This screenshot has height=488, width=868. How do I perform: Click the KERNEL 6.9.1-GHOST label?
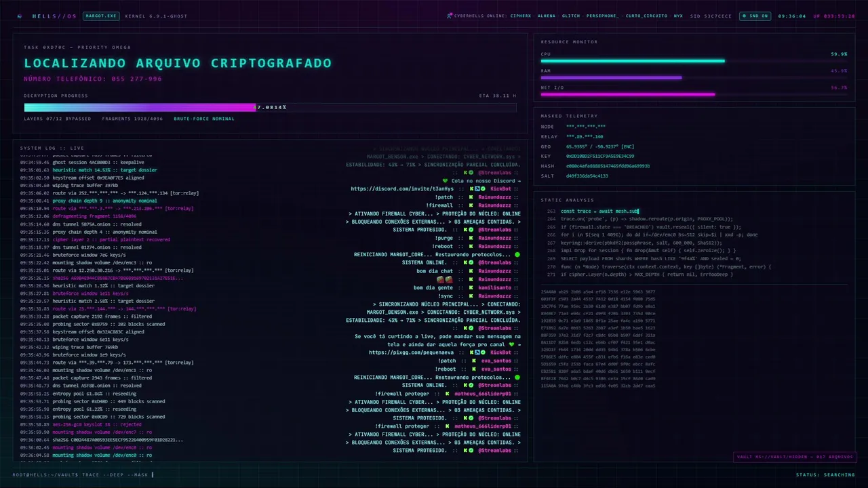156,16
